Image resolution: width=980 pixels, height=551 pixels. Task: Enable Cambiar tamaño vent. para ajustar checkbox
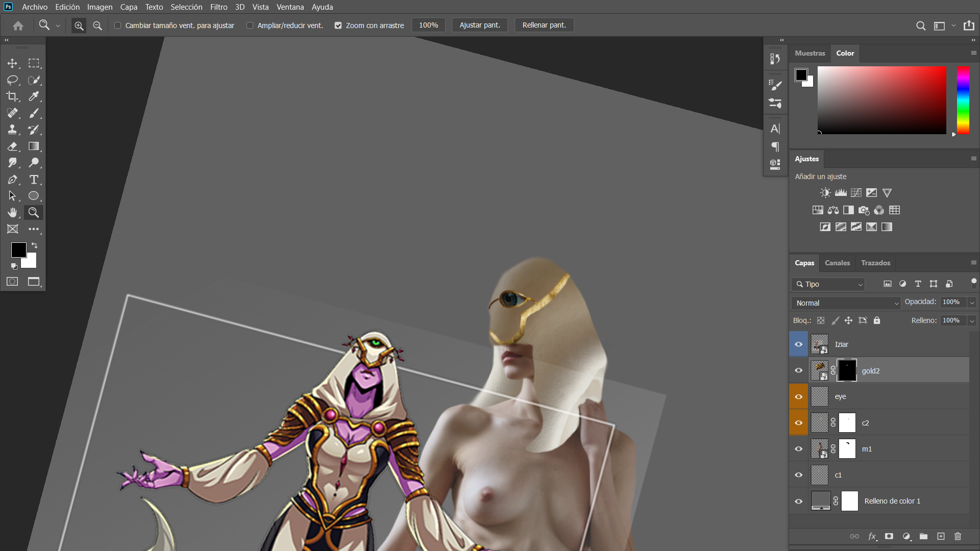tap(117, 26)
